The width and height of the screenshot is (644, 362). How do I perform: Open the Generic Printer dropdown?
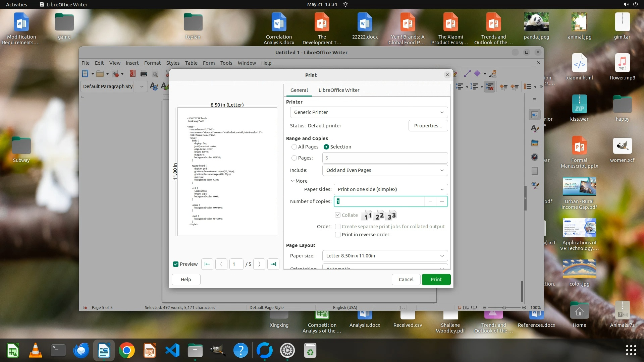(x=369, y=112)
